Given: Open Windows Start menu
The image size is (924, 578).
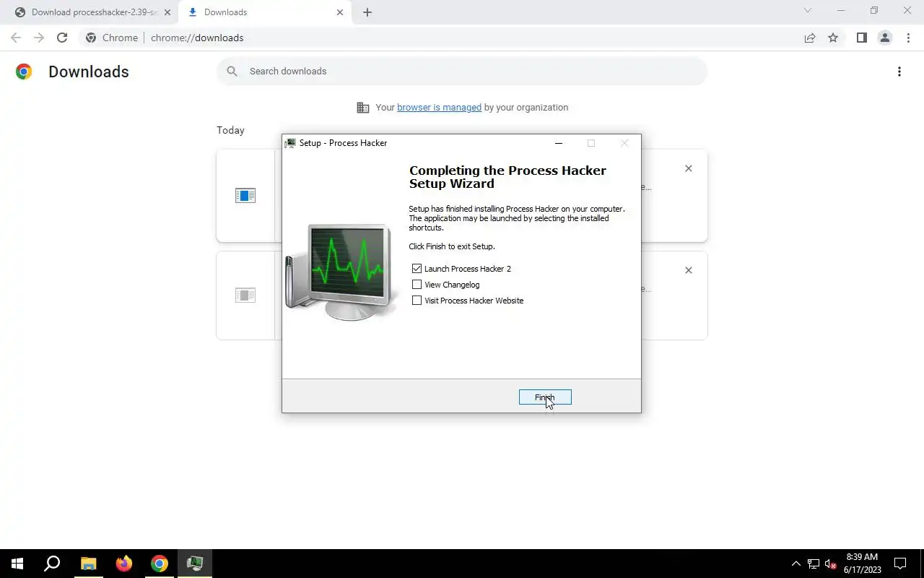Looking at the screenshot, I should point(17,564).
